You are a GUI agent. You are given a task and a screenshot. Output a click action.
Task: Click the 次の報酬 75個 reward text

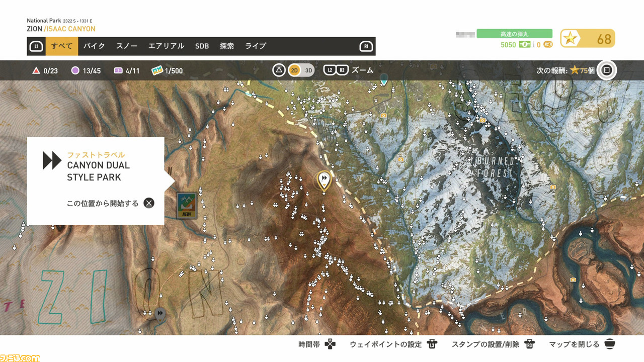click(566, 71)
